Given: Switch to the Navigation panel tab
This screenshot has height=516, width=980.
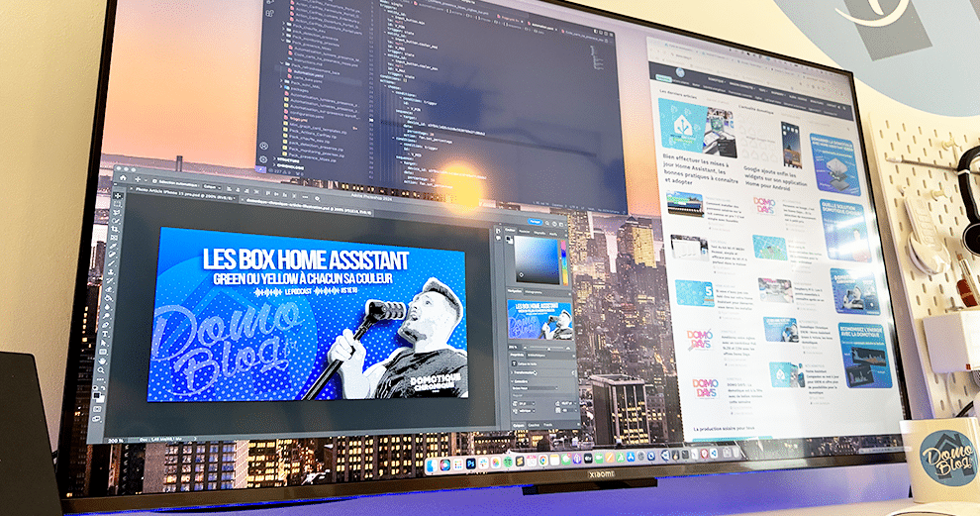Looking at the screenshot, I should [515, 290].
